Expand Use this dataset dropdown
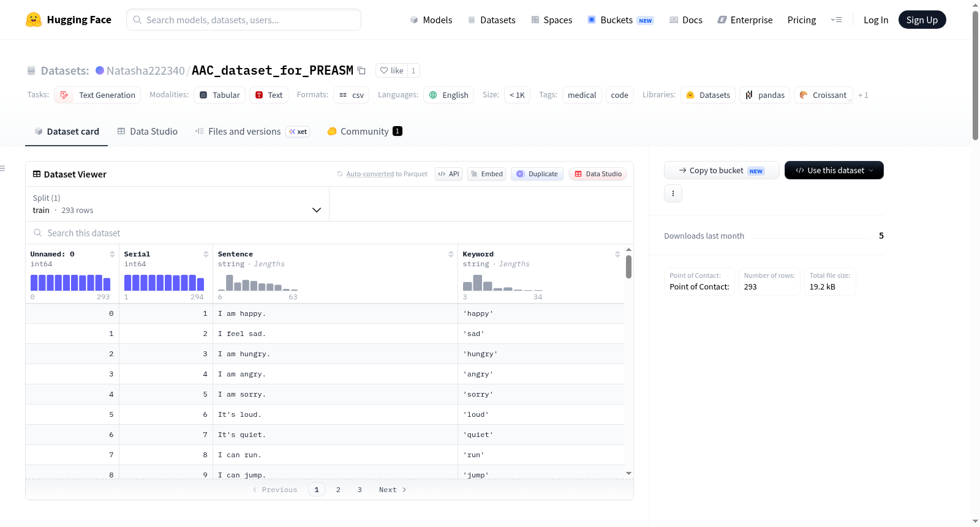Viewport: 980px width, 527px height. coord(834,170)
